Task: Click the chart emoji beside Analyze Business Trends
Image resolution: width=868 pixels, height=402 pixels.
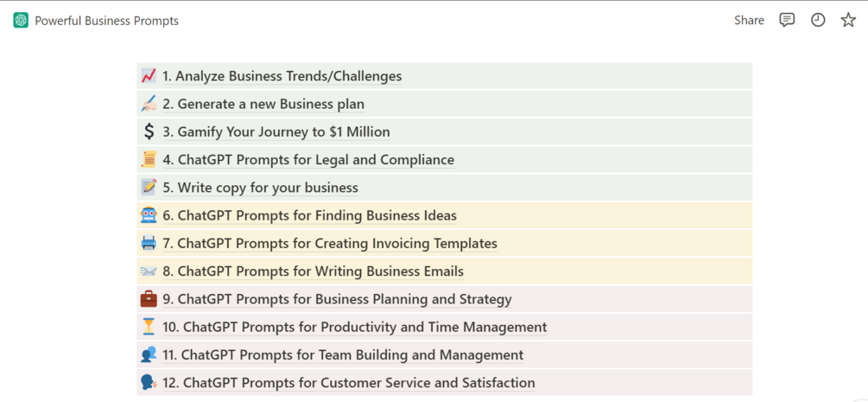Action: tap(149, 76)
